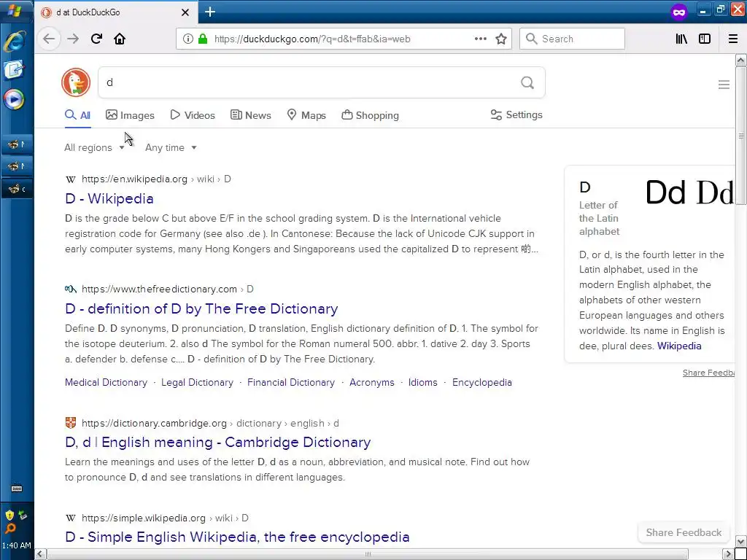The height and width of the screenshot is (560, 747).
Task: Open site information icon in address bar
Action: click(188, 39)
